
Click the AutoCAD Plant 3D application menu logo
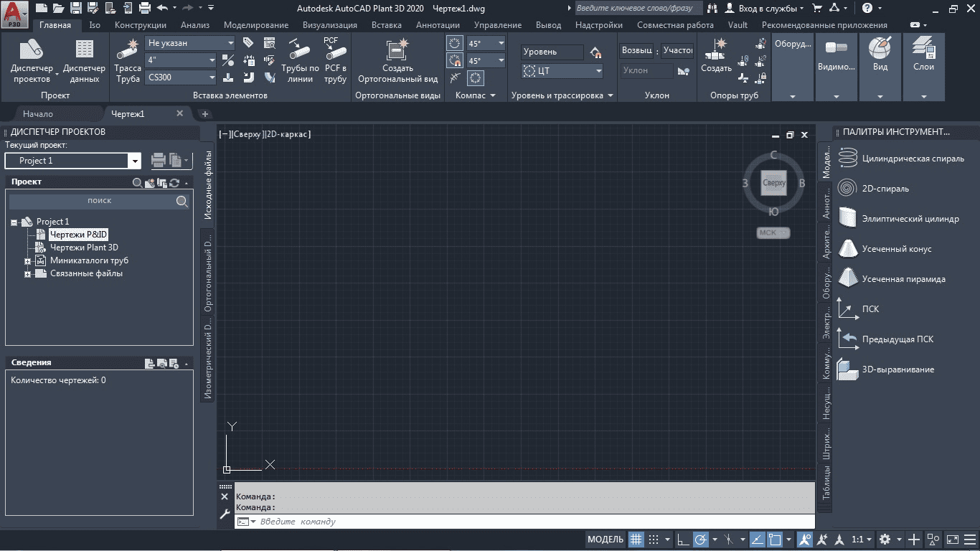click(14, 14)
